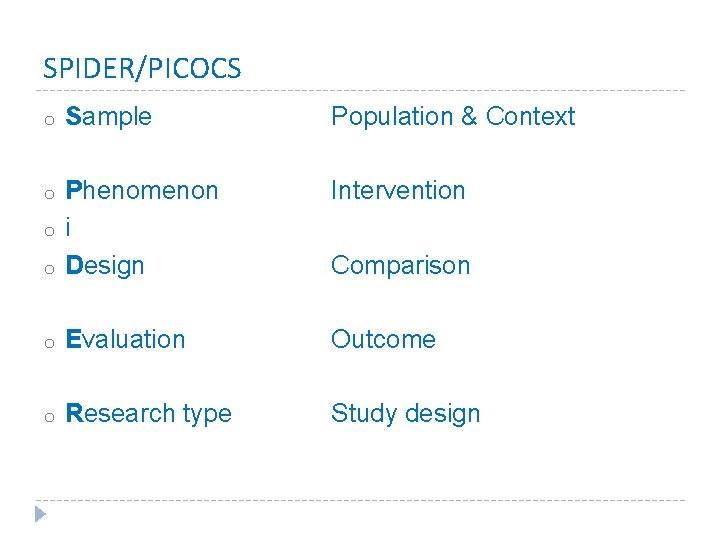Click the Study design text
Image resolution: width=720 pixels, height=540 pixels.
[405, 414]
